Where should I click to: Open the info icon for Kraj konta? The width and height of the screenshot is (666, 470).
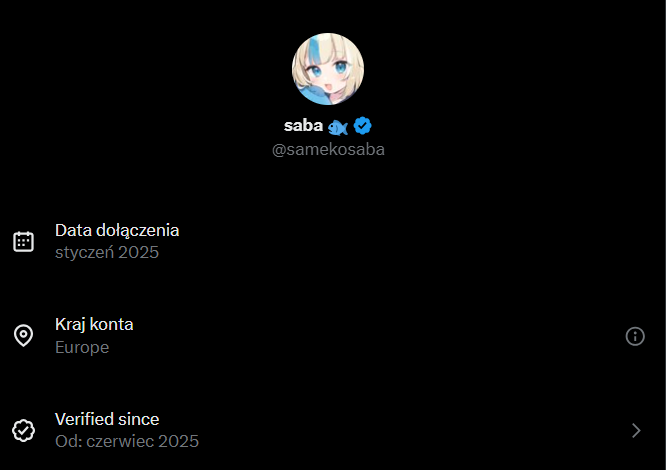(x=635, y=336)
